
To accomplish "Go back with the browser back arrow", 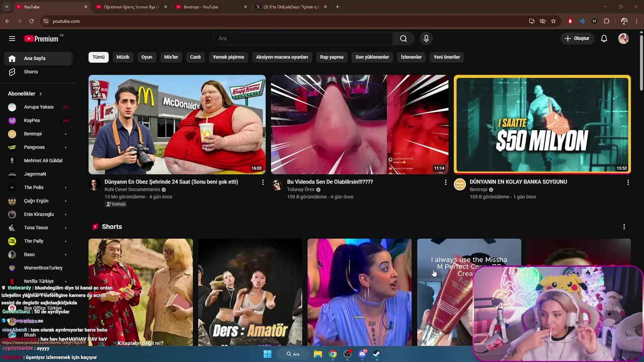I will [x=7, y=21].
